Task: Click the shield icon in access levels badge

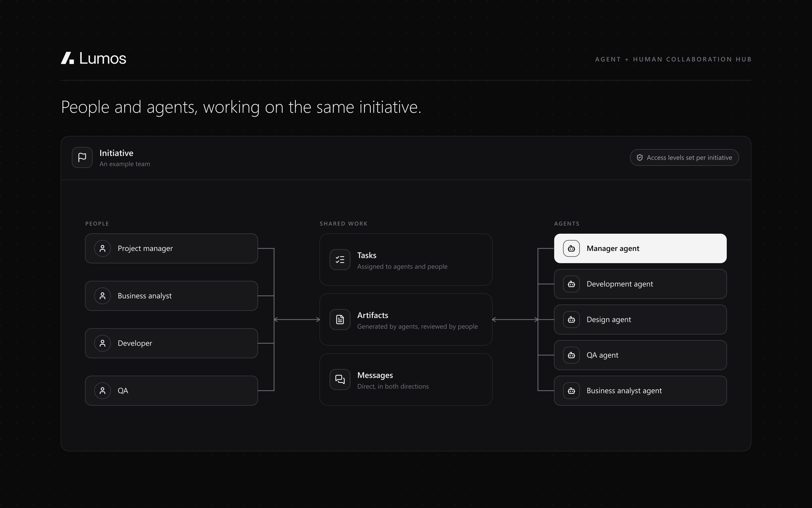Action: click(x=639, y=157)
